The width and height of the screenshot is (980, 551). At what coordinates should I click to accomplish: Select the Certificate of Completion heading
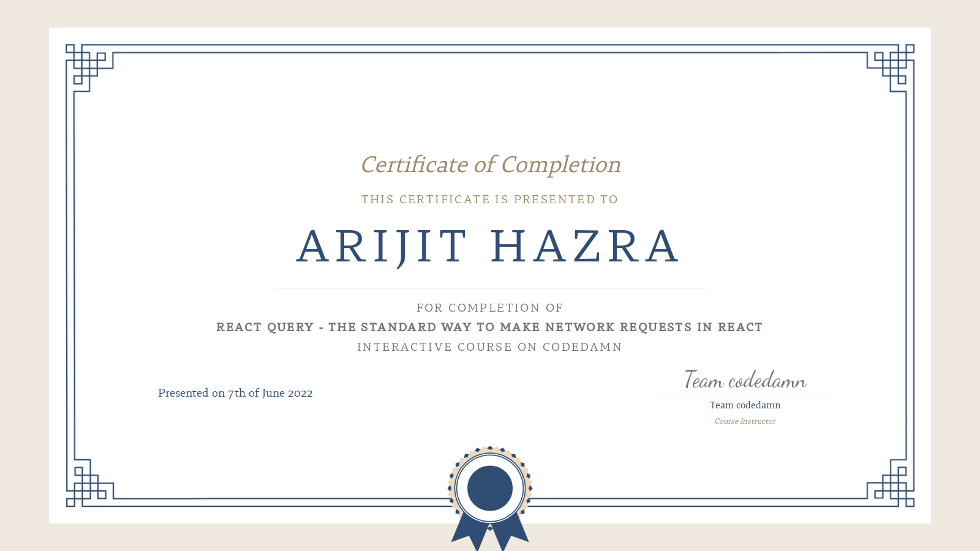[490, 165]
